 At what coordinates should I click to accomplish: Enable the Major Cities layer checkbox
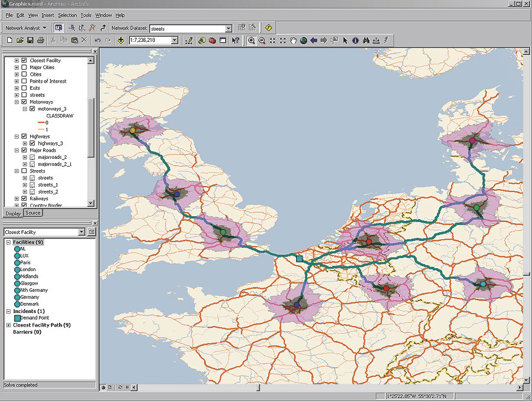24,67
